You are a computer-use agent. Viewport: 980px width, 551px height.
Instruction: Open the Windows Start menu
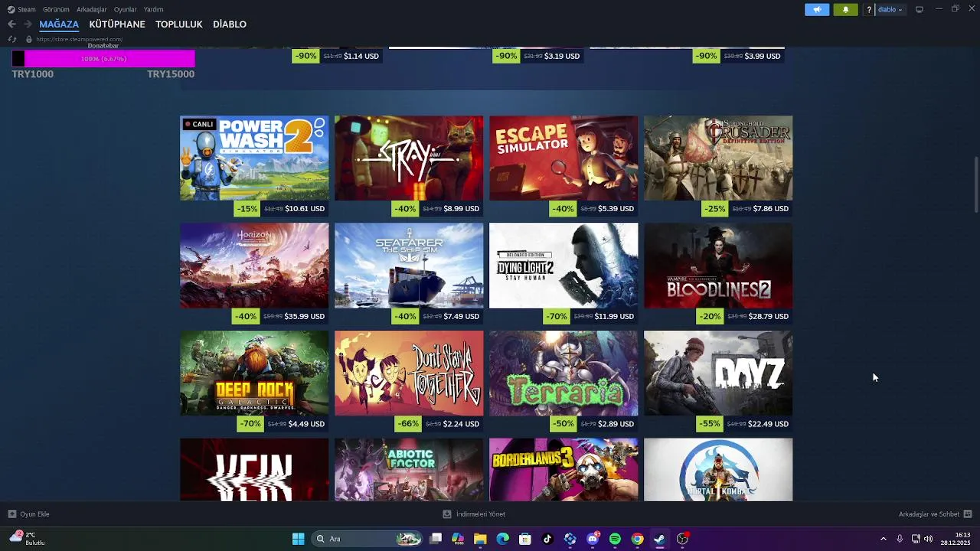point(298,539)
